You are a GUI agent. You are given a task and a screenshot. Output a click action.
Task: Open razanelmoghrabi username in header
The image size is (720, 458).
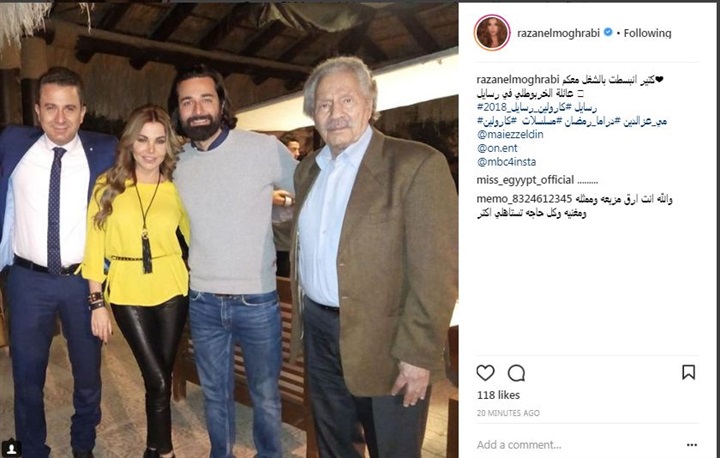[x=558, y=33]
